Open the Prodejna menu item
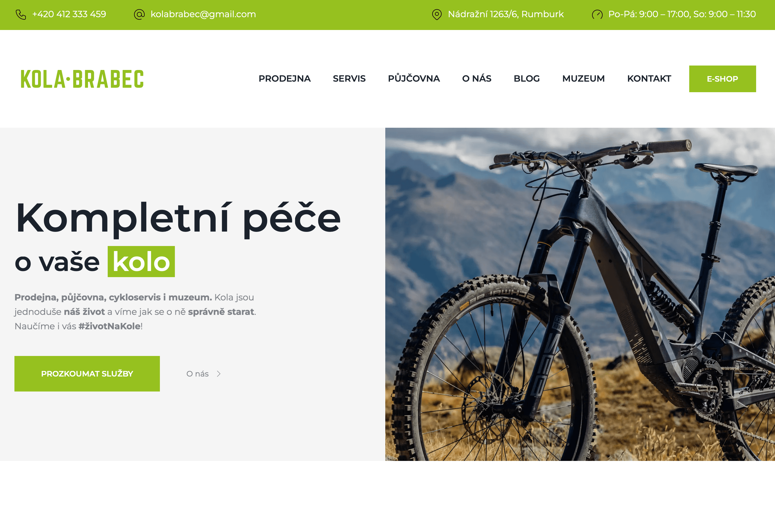 (285, 79)
